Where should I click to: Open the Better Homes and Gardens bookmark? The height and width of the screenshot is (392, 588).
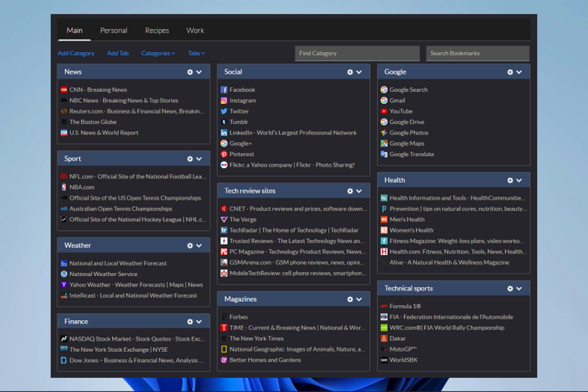point(265,360)
